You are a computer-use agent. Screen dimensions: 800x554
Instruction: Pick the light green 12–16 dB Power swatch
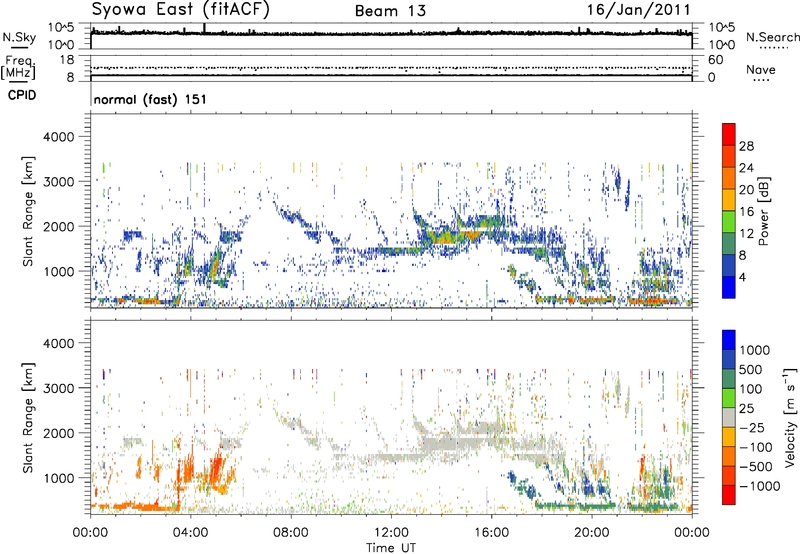click(729, 222)
